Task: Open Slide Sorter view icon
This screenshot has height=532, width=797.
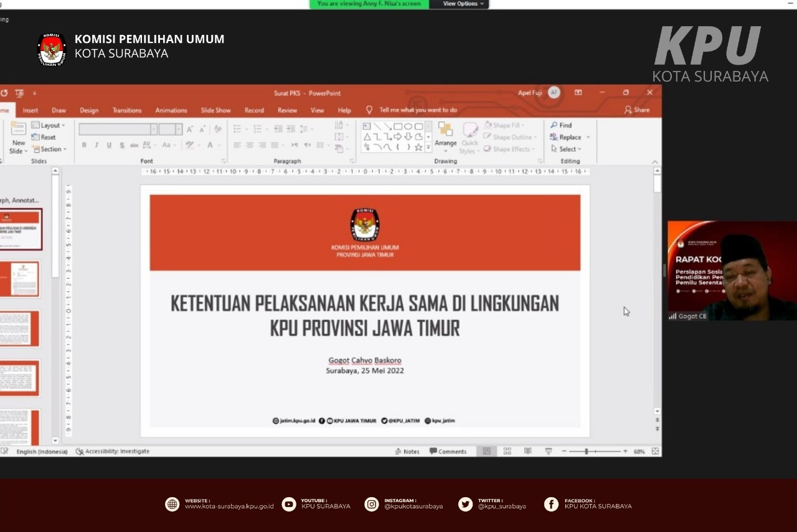Action: tap(507, 451)
